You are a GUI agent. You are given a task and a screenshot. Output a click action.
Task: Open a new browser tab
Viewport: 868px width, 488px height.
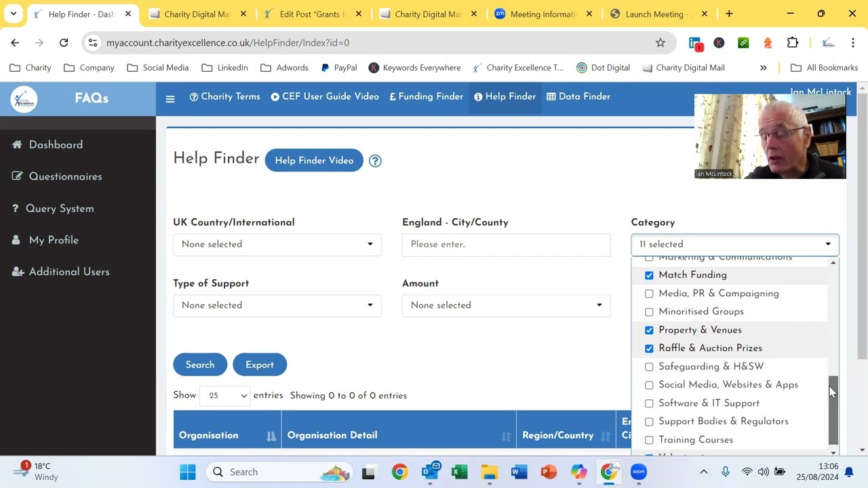pos(729,14)
